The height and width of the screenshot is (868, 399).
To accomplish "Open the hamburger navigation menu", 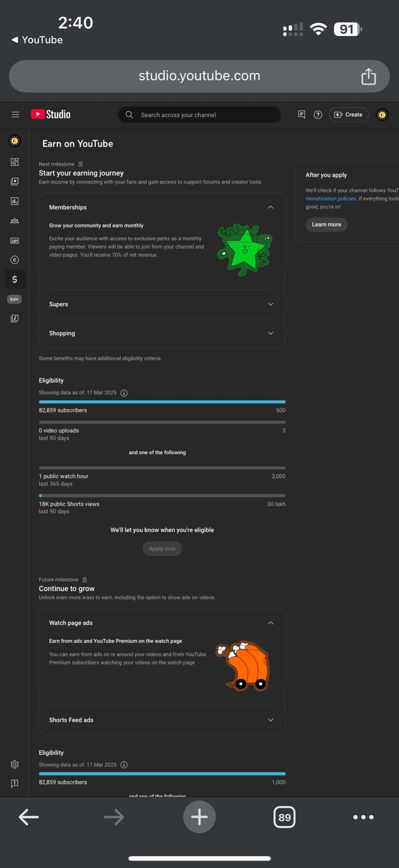I will pos(15,115).
